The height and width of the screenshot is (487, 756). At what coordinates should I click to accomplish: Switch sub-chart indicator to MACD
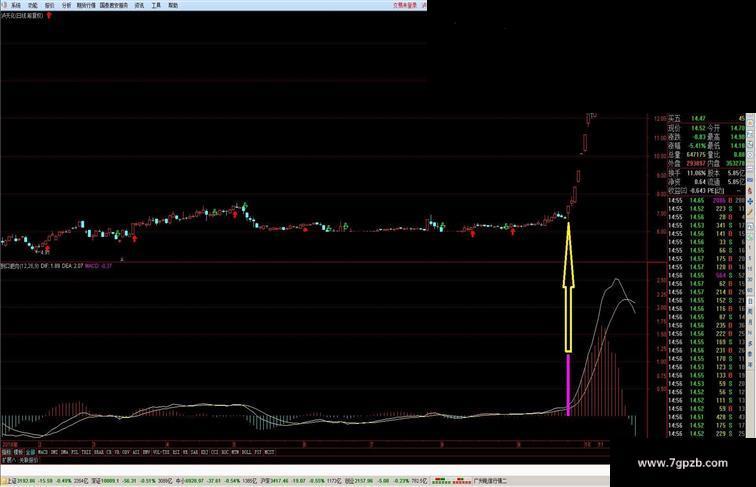click(x=41, y=452)
